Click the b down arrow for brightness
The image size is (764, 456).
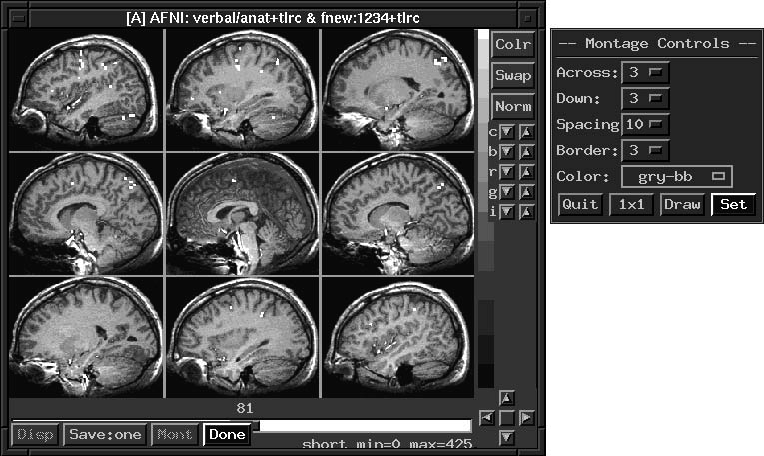[x=507, y=152]
